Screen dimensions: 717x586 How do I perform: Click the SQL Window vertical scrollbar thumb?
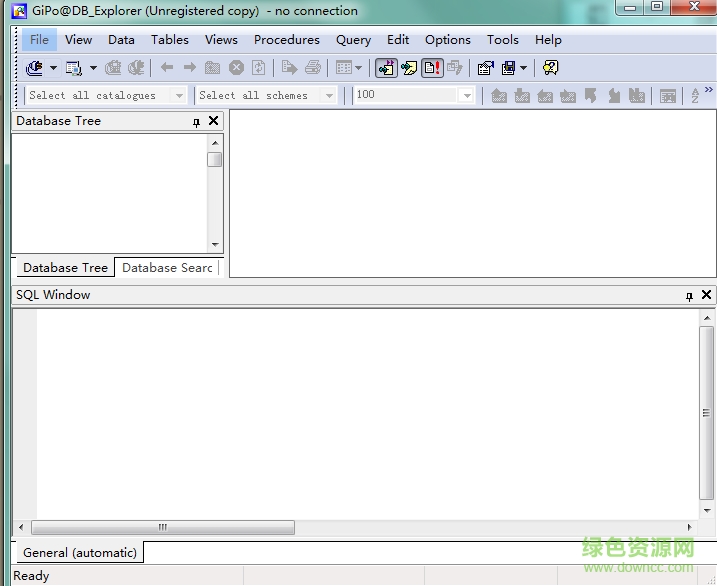[x=706, y=413]
